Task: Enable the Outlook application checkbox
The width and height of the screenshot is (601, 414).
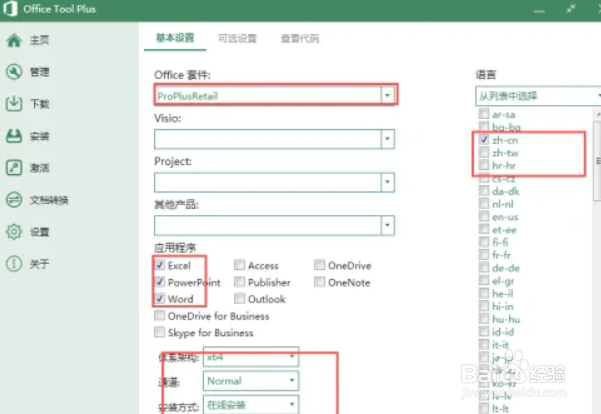Action: 240,298
